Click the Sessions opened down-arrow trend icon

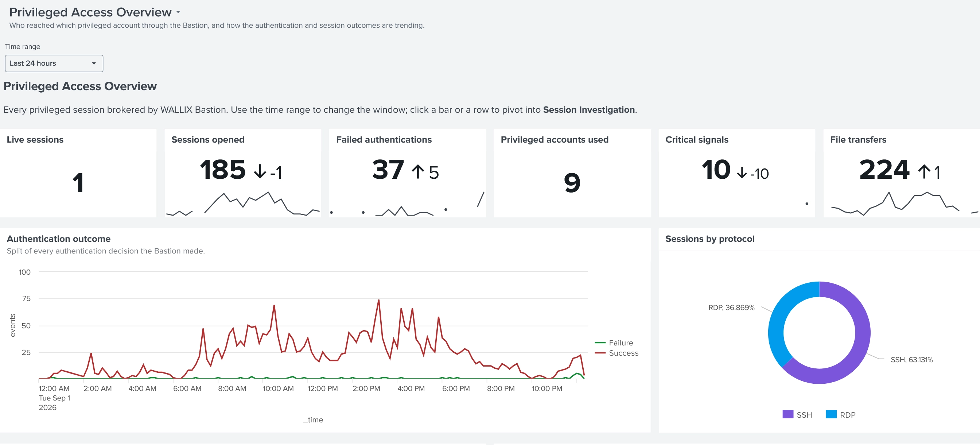260,171
